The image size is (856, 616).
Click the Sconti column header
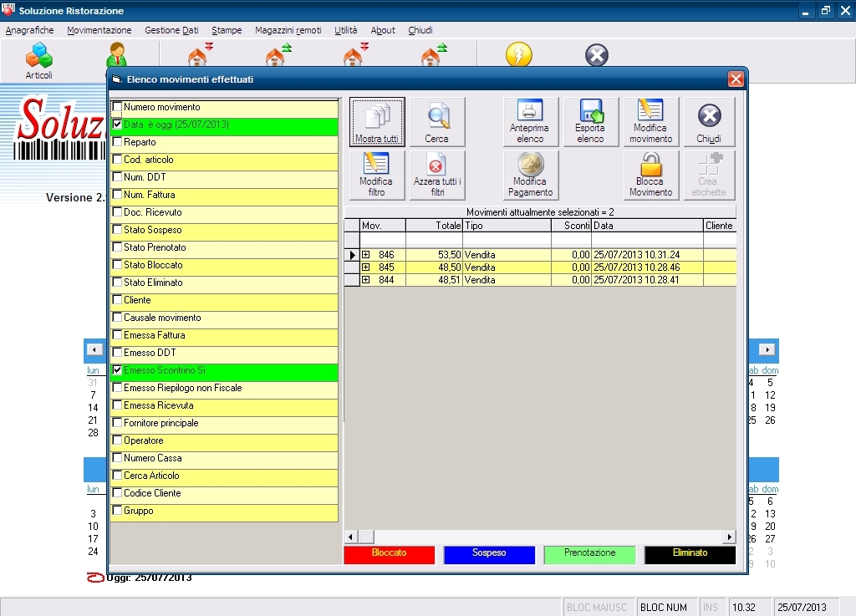coord(571,226)
